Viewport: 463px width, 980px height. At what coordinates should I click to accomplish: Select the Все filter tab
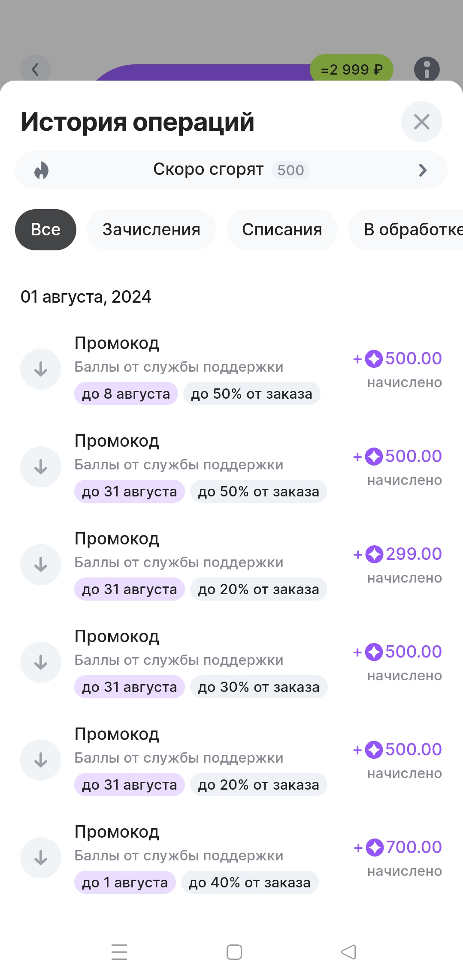click(x=45, y=230)
